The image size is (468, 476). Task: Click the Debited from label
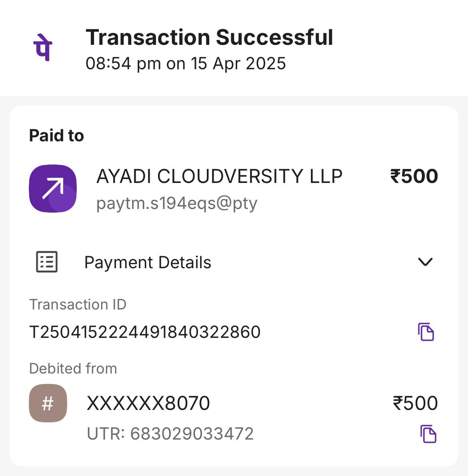pos(73,368)
